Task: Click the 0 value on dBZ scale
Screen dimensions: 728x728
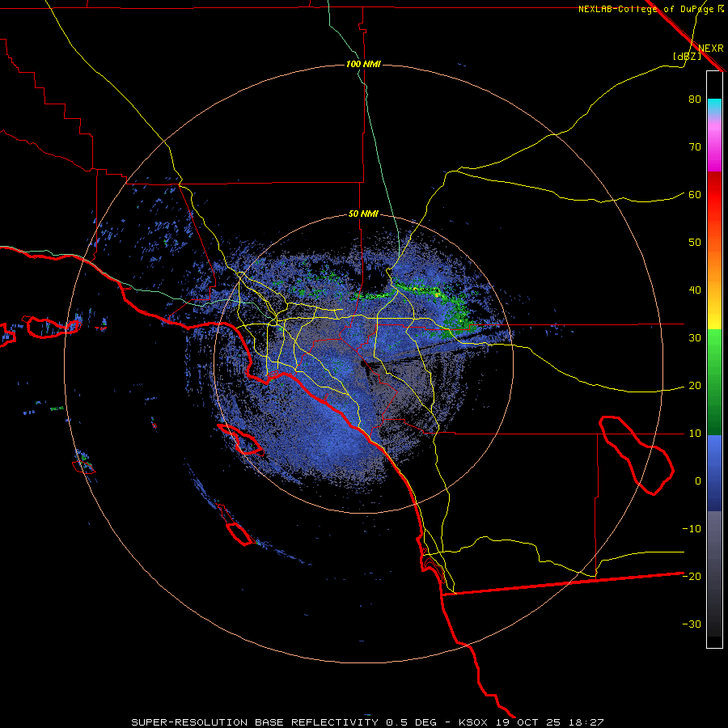Action: click(x=698, y=481)
